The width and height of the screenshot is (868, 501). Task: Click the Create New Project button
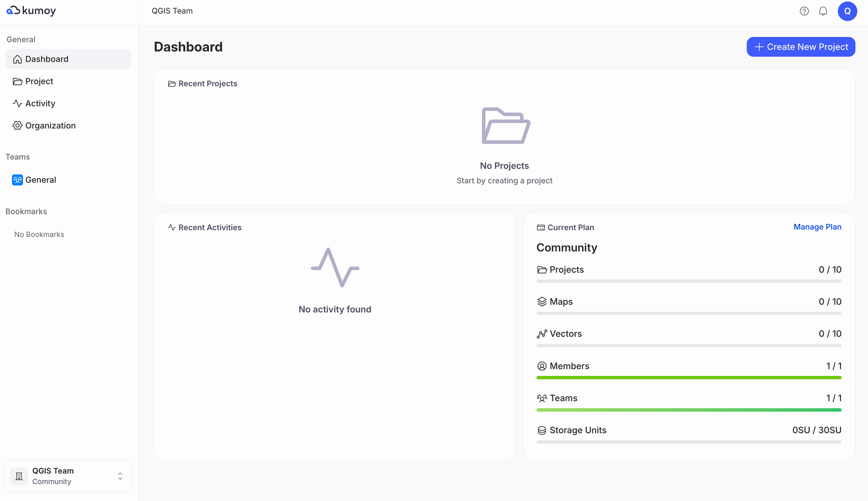(801, 47)
